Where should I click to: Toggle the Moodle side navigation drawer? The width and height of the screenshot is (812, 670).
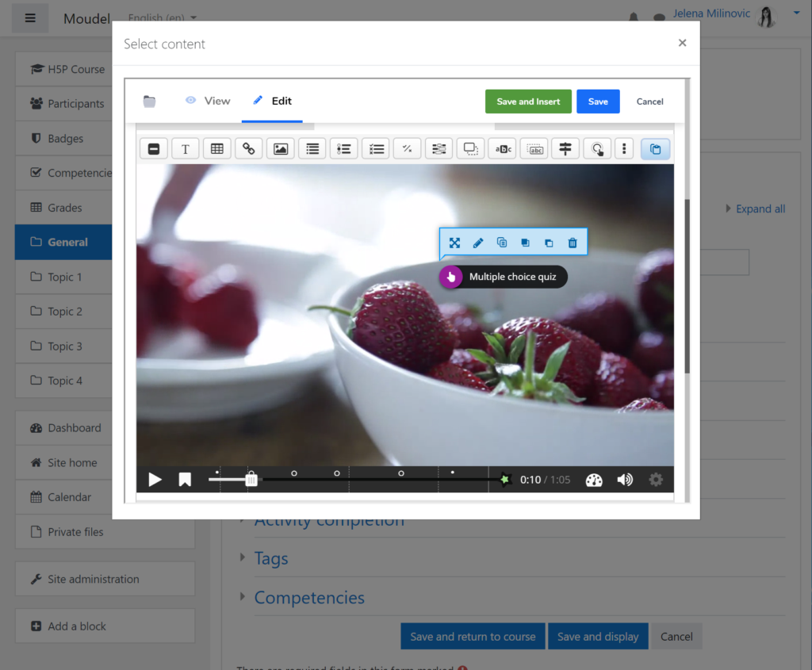pos(30,18)
